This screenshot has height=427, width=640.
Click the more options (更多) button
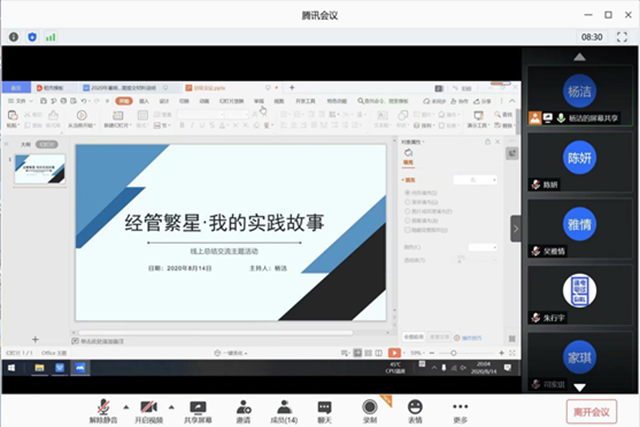[x=460, y=410]
